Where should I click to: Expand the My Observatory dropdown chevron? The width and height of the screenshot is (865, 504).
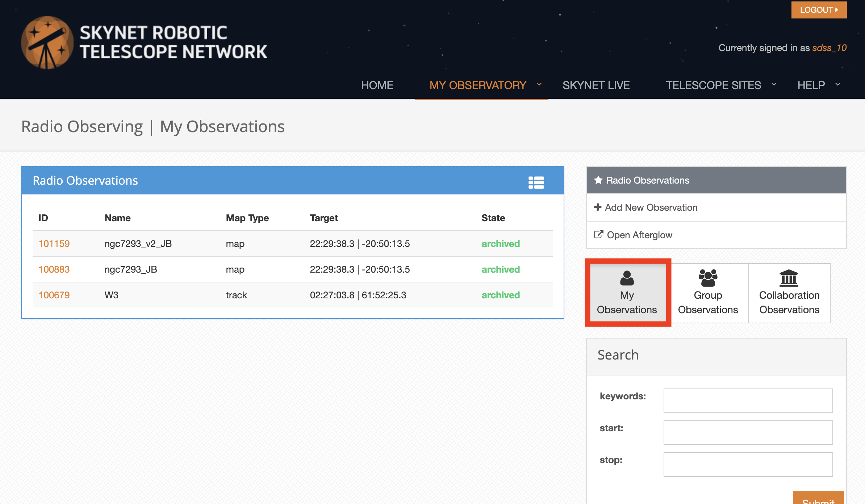(539, 84)
